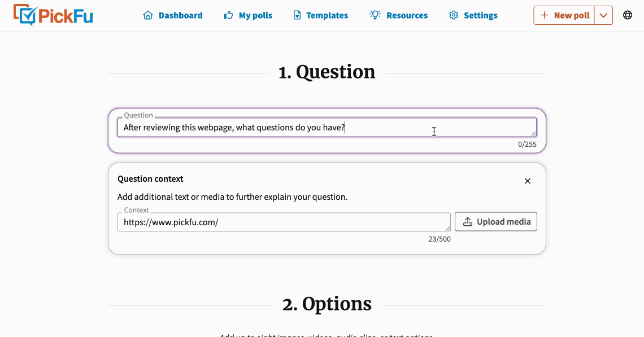644x337 pixels.
Task: Click the Settings gear icon
Action: coord(454,15)
